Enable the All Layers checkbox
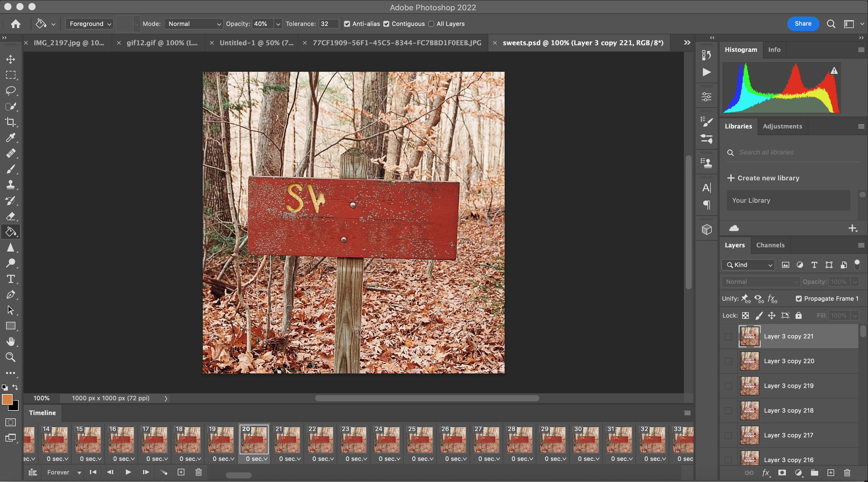This screenshot has height=482, width=868. click(431, 24)
